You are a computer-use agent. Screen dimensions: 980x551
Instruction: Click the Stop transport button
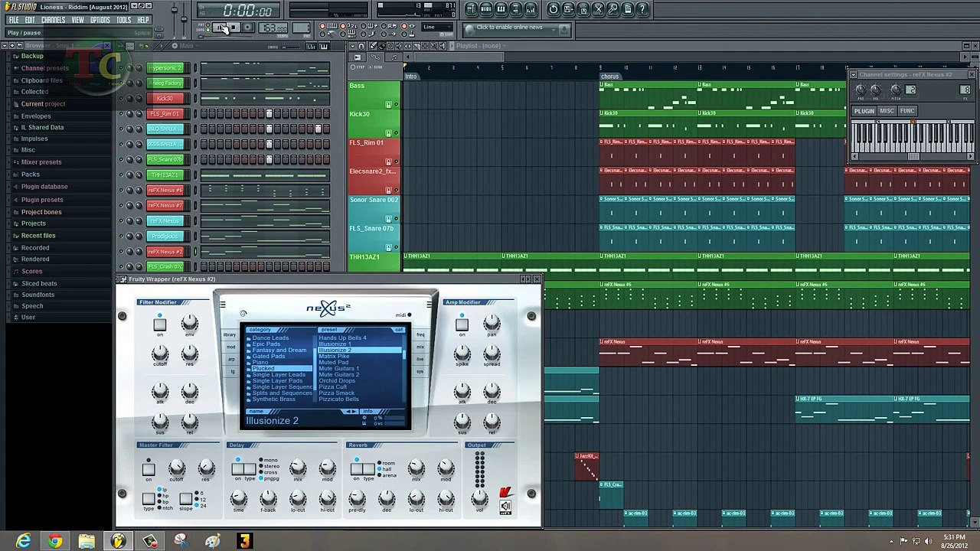click(x=234, y=28)
